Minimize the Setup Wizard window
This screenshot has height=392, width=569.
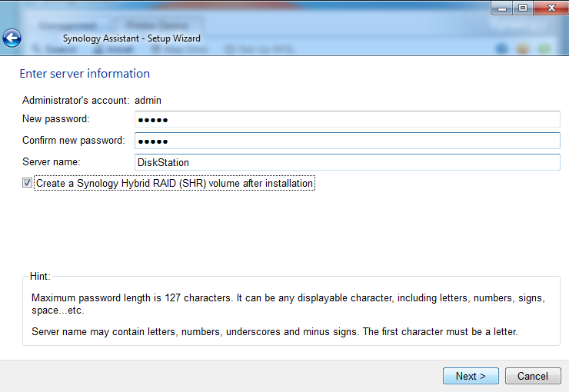(502, 8)
